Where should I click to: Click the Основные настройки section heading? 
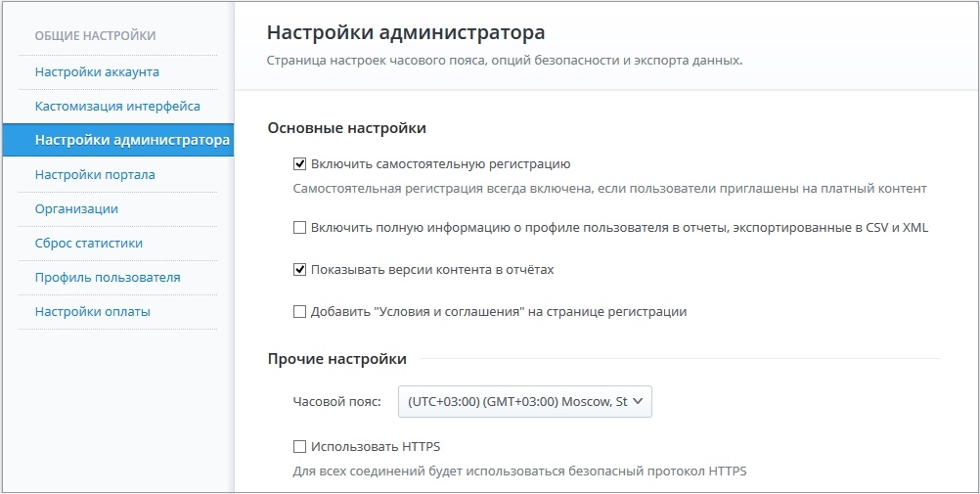click(347, 128)
